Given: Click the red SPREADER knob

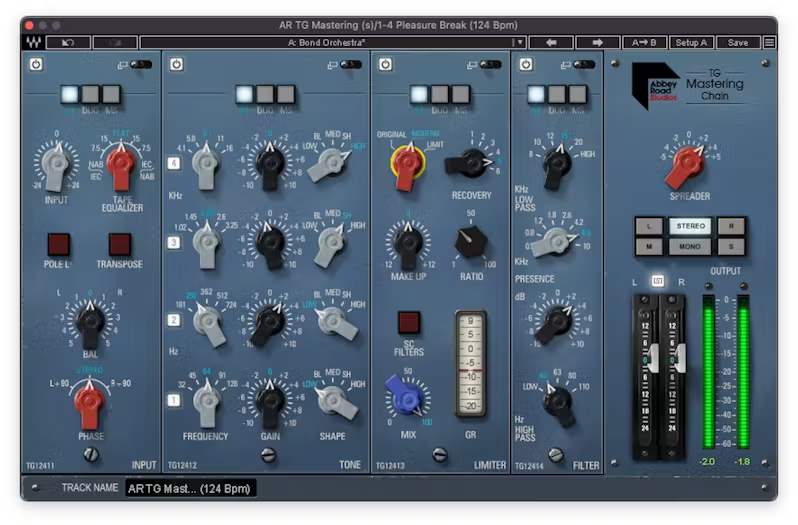Looking at the screenshot, I should (687, 165).
